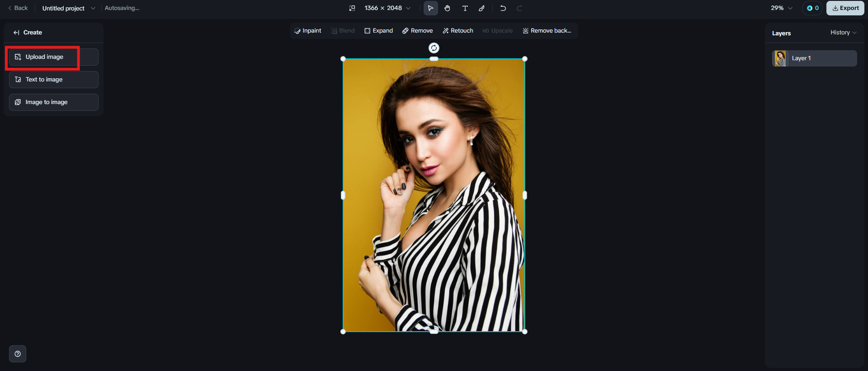This screenshot has width=868, height=371.
Task: Undo the last action
Action: tap(503, 8)
